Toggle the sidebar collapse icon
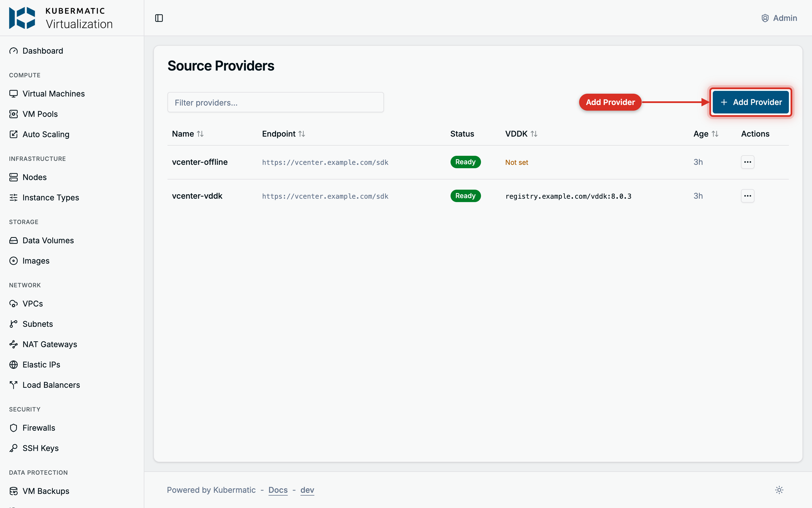The image size is (812, 508). tap(159, 18)
